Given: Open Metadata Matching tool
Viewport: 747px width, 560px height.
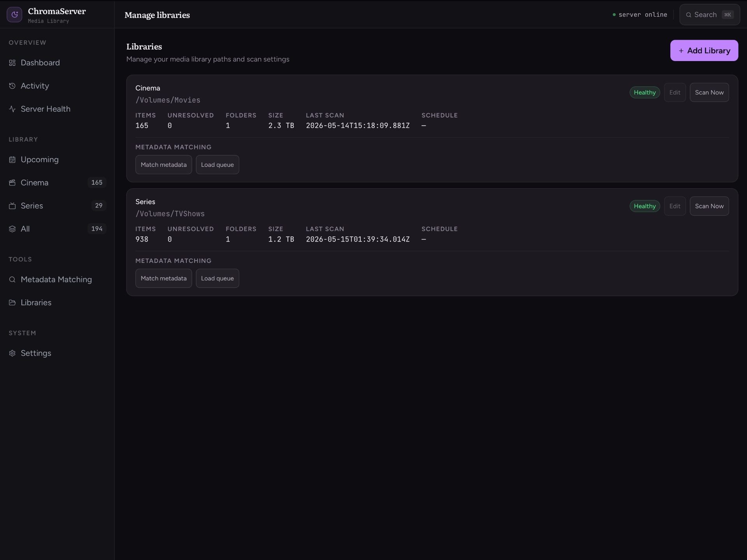Looking at the screenshot, I should [x=57, y=280].
